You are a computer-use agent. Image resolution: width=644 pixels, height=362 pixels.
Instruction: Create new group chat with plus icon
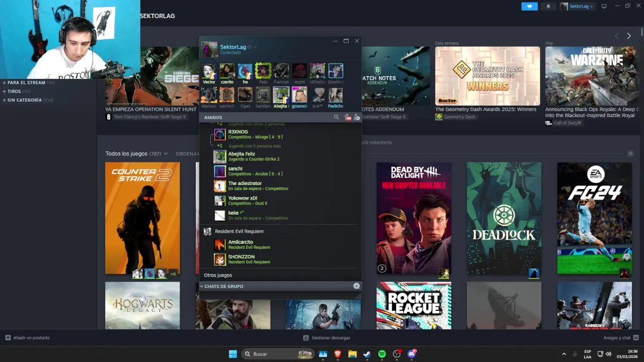click(x=356, y=286)
